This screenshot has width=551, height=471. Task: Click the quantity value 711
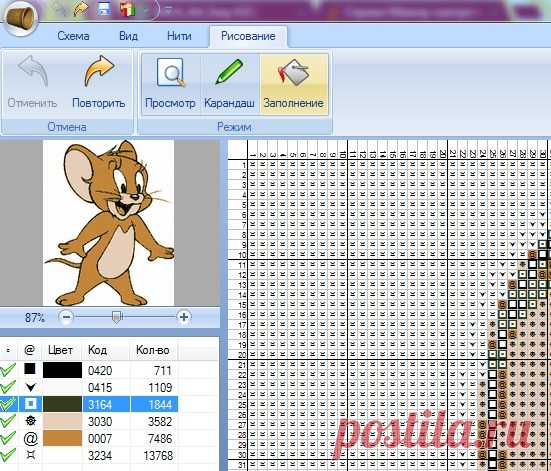(x=163, y=370)
